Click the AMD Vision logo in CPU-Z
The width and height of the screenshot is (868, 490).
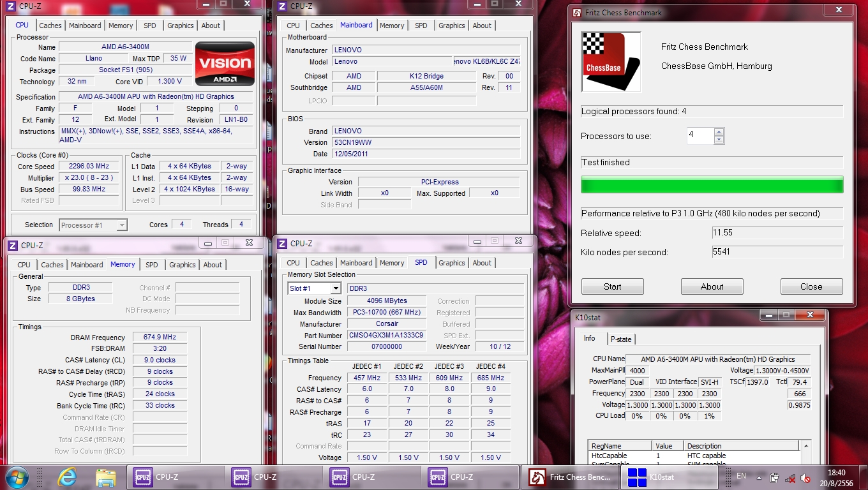pyautogui.click(x=225, y=63)
